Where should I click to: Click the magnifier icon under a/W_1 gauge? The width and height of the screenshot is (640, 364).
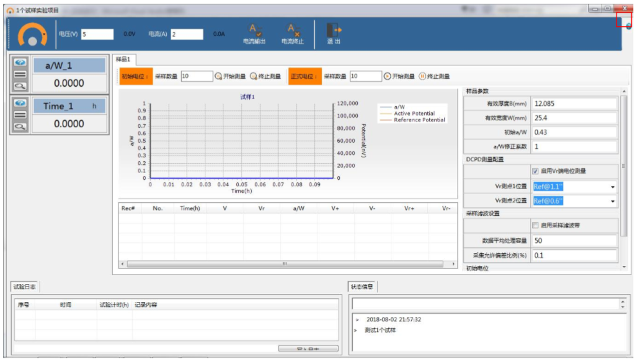pos(20,86)
